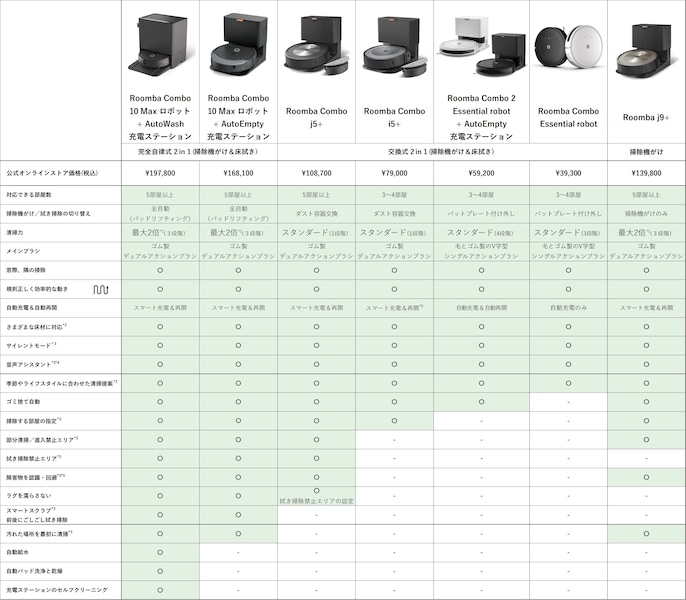Click the '完全自律式 2 in 1' category header

click(199, 152)
